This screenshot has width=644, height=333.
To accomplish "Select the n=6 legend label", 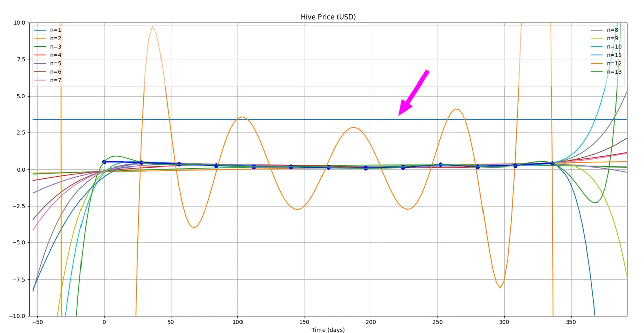I will [55, 72].
